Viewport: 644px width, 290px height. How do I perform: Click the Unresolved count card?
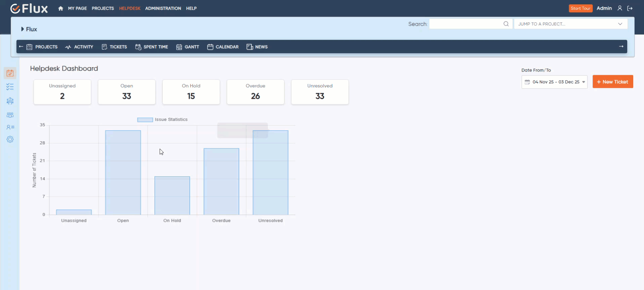tap(320, 92)
